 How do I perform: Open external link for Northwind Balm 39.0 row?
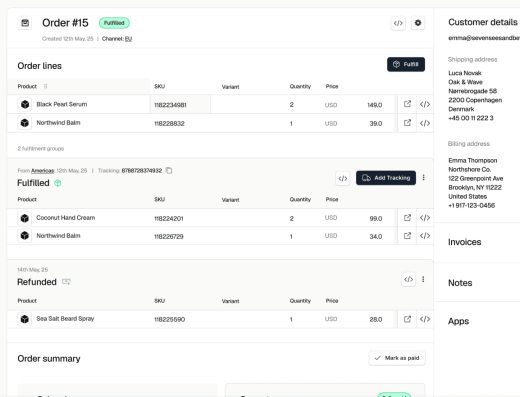point(407,123)
